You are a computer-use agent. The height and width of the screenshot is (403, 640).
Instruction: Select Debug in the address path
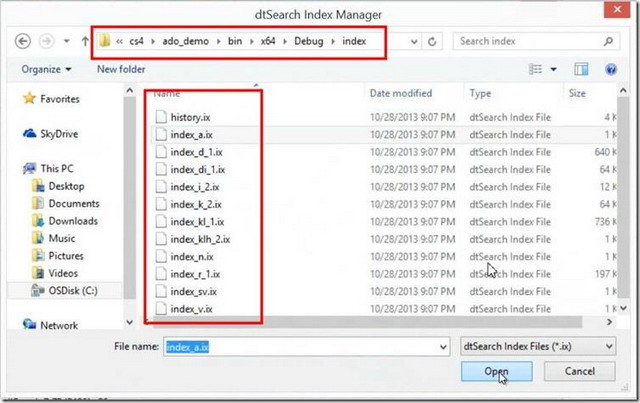click(x=309, y=41)
